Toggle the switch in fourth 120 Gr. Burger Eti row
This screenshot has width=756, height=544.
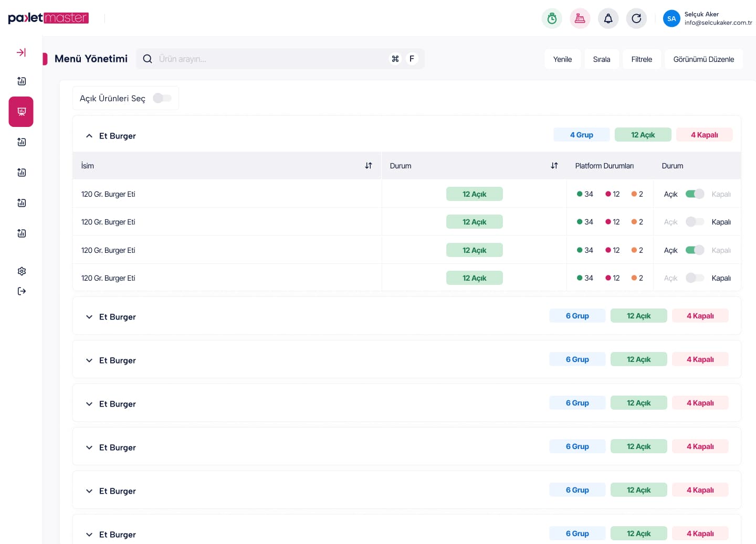point(695,278)
